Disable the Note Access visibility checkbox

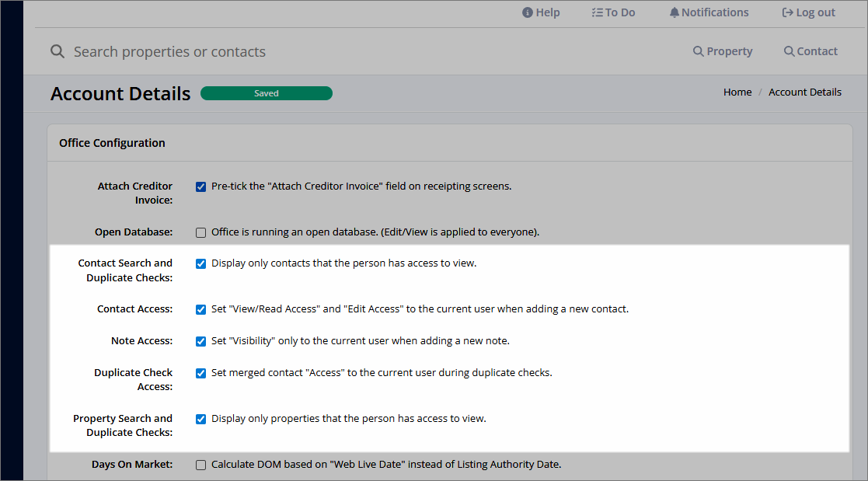[x=200, y=340]
